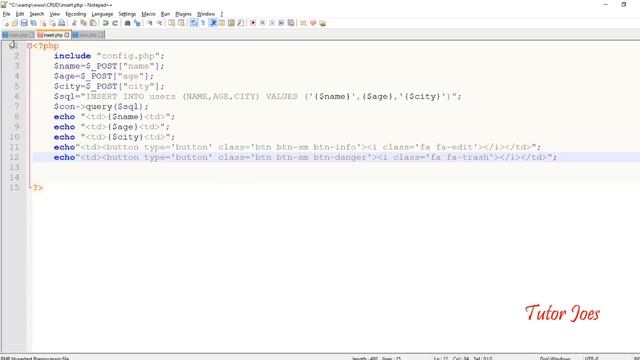The width and height of the screenshot is (640, 360).
Task: Click UTF-8 encoding in status bar
Action: [x=591, y=358]
